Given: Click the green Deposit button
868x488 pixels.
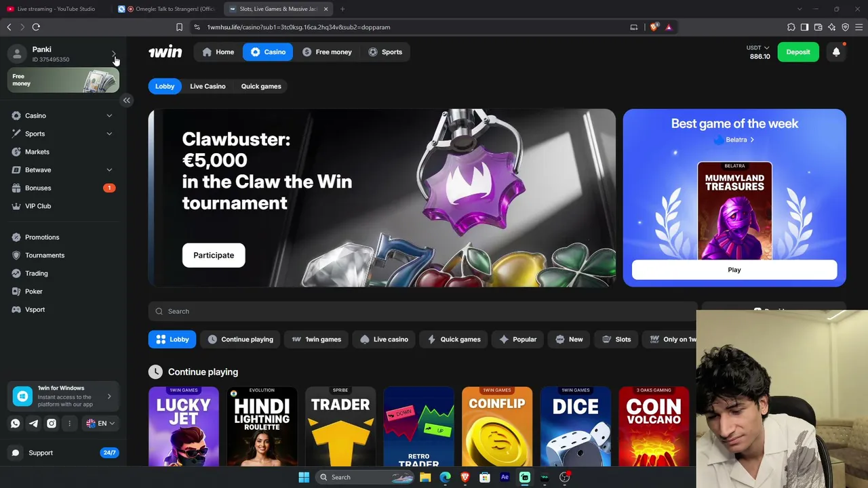Looking at the screenshot, I should click(798, 52).
